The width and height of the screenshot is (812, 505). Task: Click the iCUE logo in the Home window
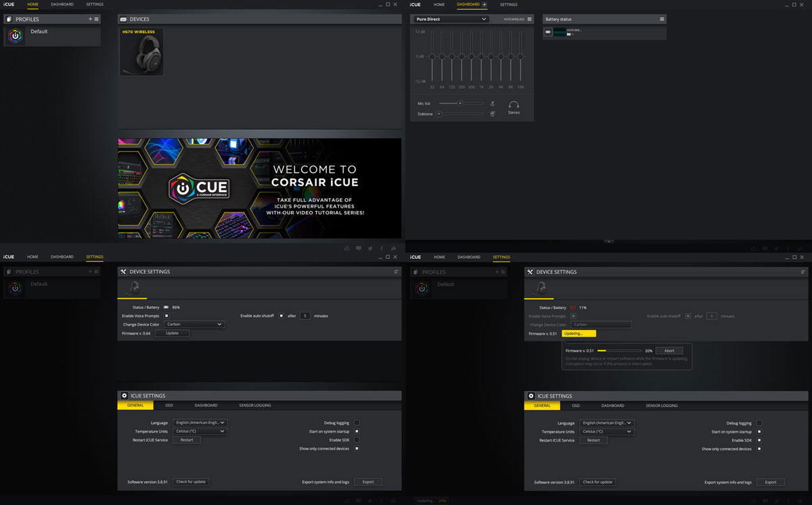[x=8, y=4]
